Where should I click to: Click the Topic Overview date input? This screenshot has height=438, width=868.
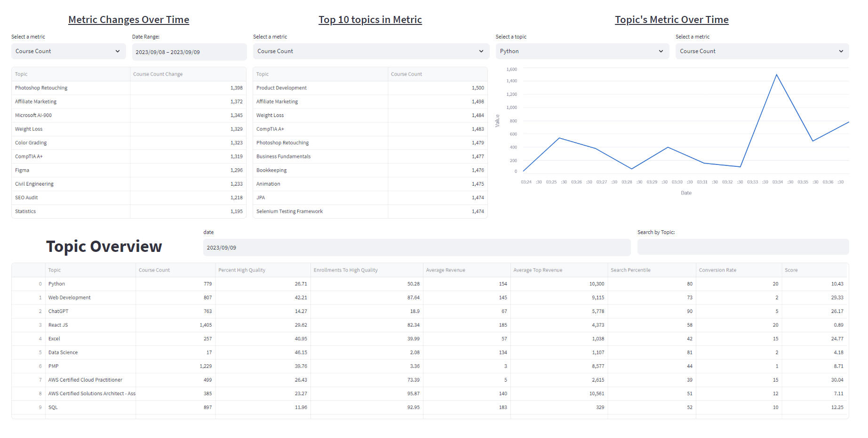coord(416,248)
